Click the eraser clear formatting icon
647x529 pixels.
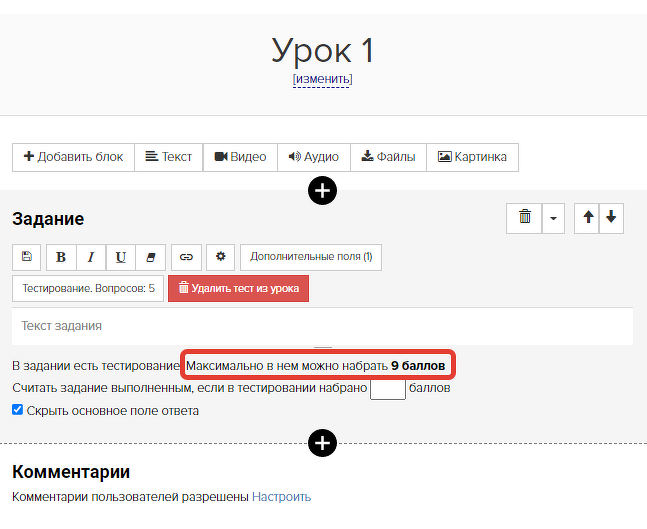point(151,257)
